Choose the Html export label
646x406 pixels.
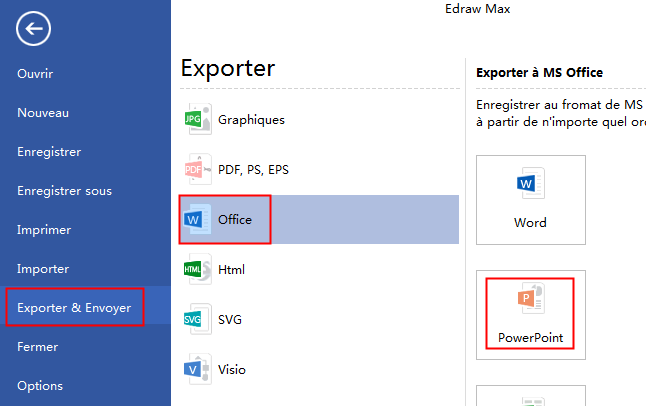[x=232, y=270]
